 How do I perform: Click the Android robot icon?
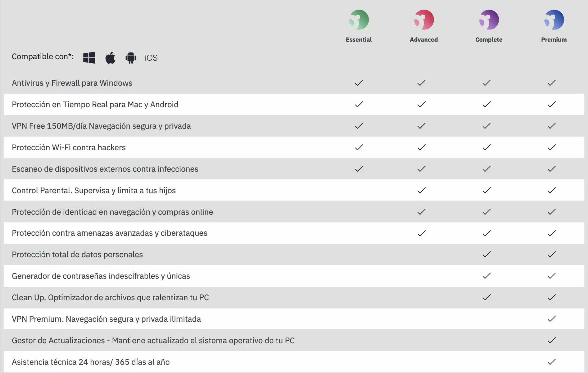coord(131,57)
